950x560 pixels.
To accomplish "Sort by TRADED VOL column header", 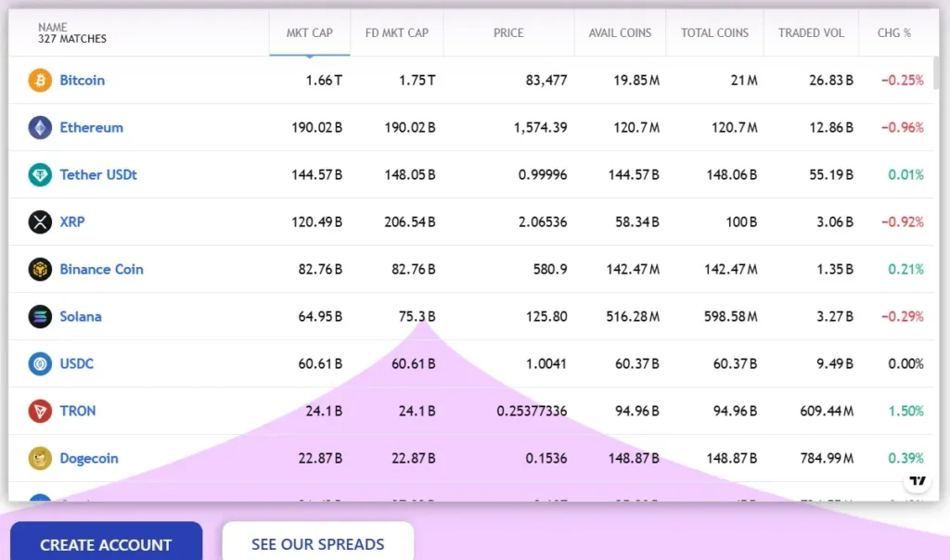I will click(x=811, y=33).
